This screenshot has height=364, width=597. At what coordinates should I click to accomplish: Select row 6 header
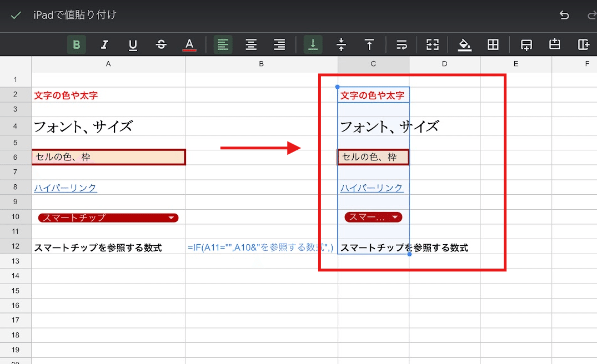(x=16, y=157)
